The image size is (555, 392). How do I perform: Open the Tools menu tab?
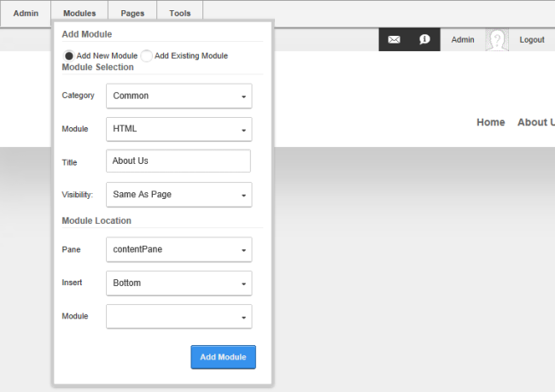coord(180,14)
